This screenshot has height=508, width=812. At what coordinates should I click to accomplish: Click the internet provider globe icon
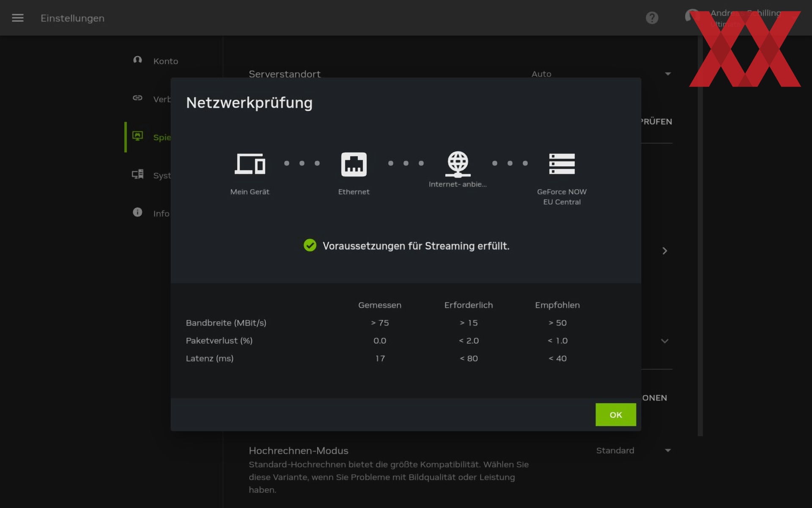[x=458, y=164]
